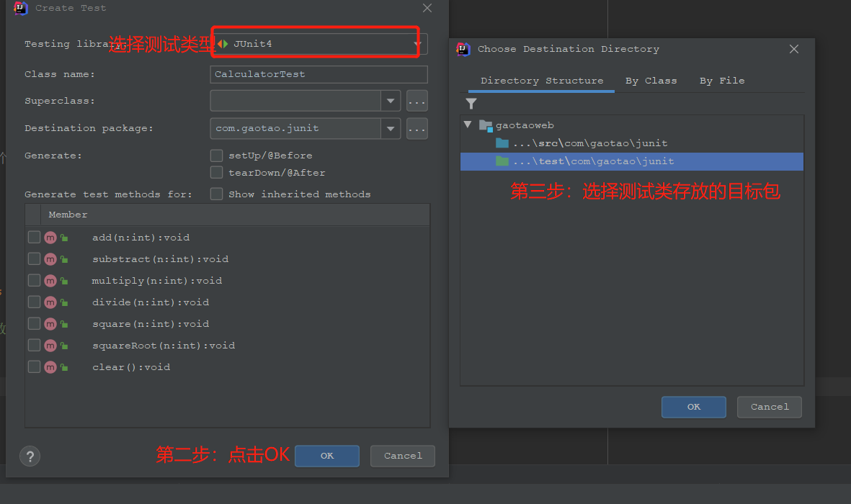Enable the tearDown/@After checkbox
Screen dimensions: 851x504
pyautogui.click(x=216, y=174)
